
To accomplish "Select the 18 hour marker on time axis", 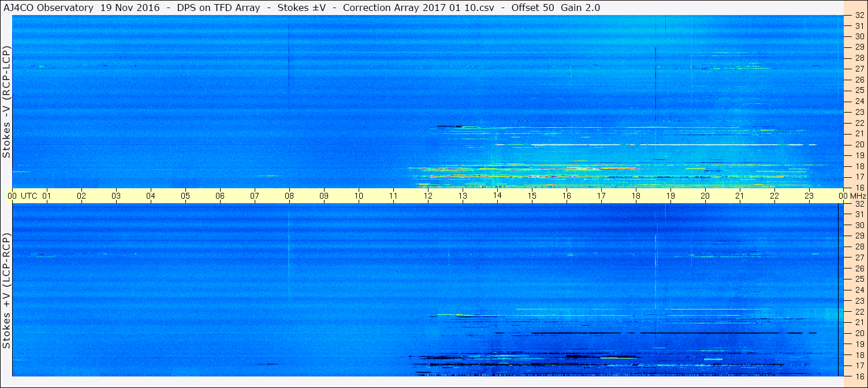I will [636, 196].
